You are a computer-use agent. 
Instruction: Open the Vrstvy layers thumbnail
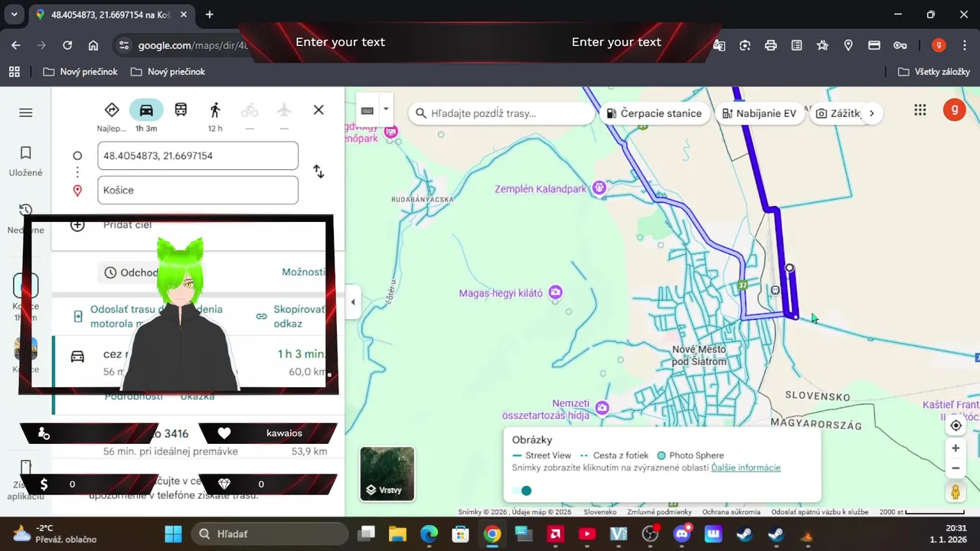(387, 474)
